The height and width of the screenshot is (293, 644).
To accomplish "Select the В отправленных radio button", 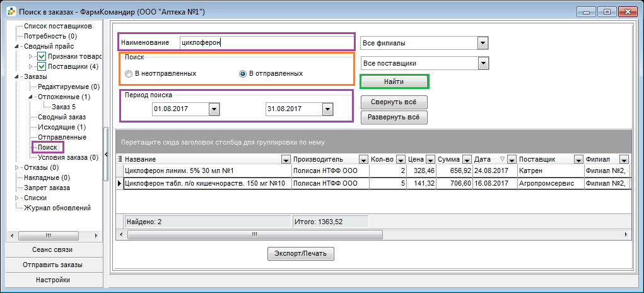I will pos(243,74).
